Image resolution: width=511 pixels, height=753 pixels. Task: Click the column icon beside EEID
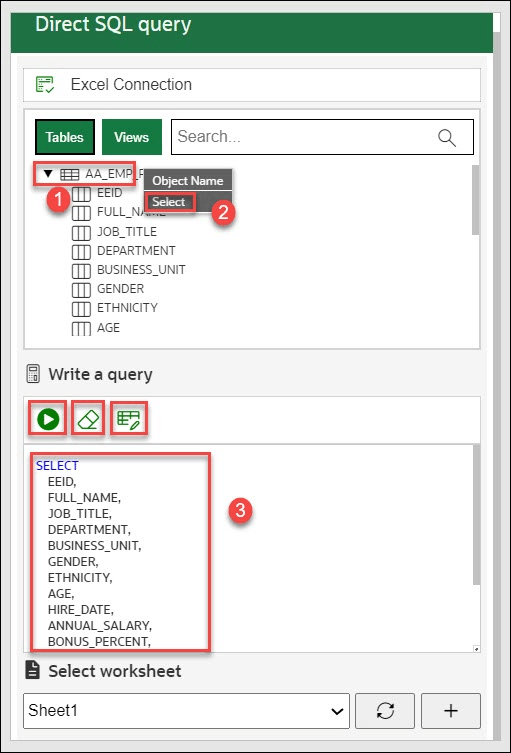coord(81,194)
